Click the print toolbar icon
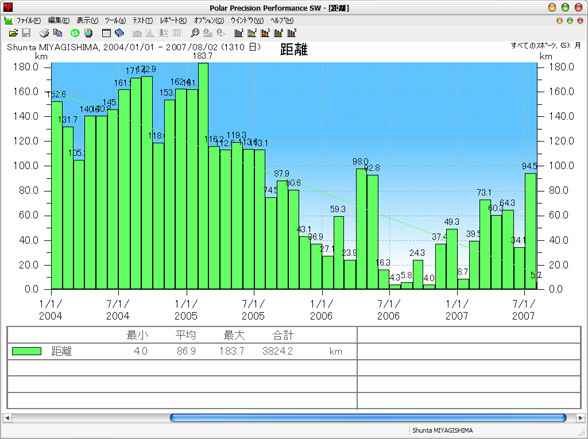The width and height of the screenshot is (588, 439). tap(44, 33)
